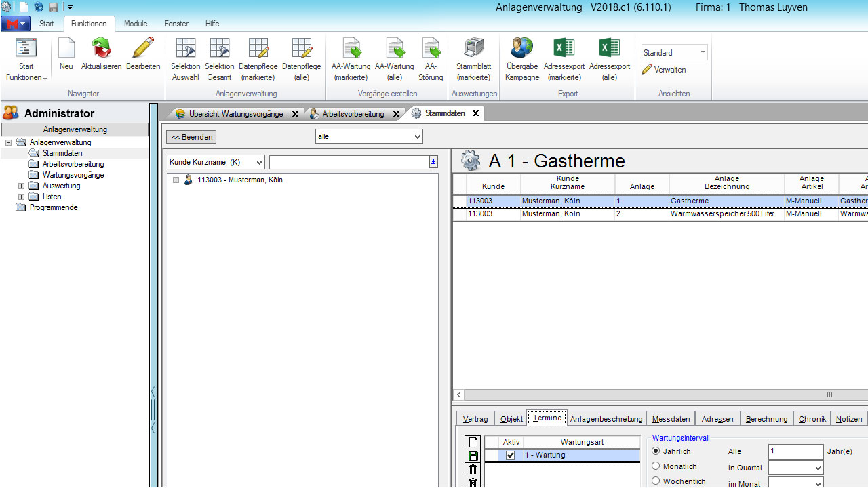Expand the Listen tree folder
The height and width of the screenshot is (488, 868).
pyautogui.click(x=21, y=197)
